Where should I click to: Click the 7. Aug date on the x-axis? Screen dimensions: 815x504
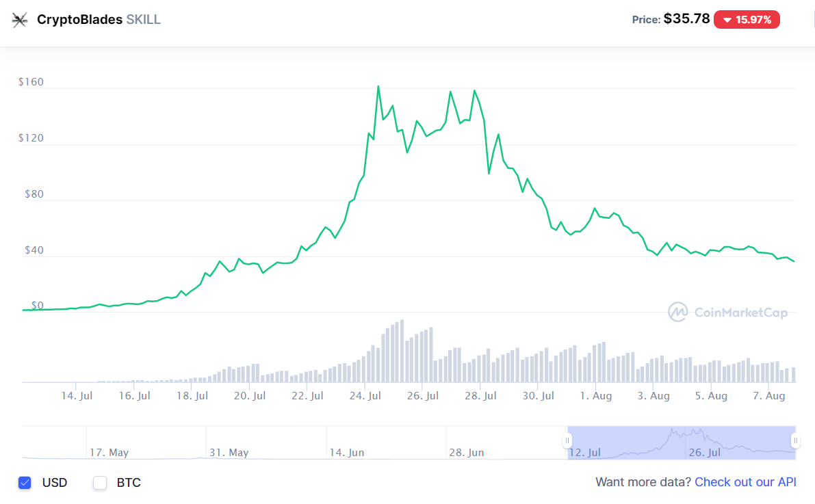point(769,396)
